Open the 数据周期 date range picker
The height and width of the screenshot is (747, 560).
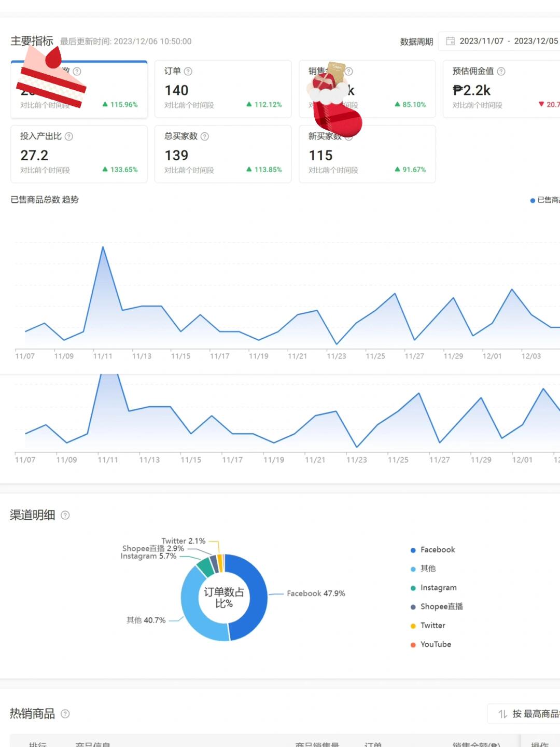[x=499, y=41]
